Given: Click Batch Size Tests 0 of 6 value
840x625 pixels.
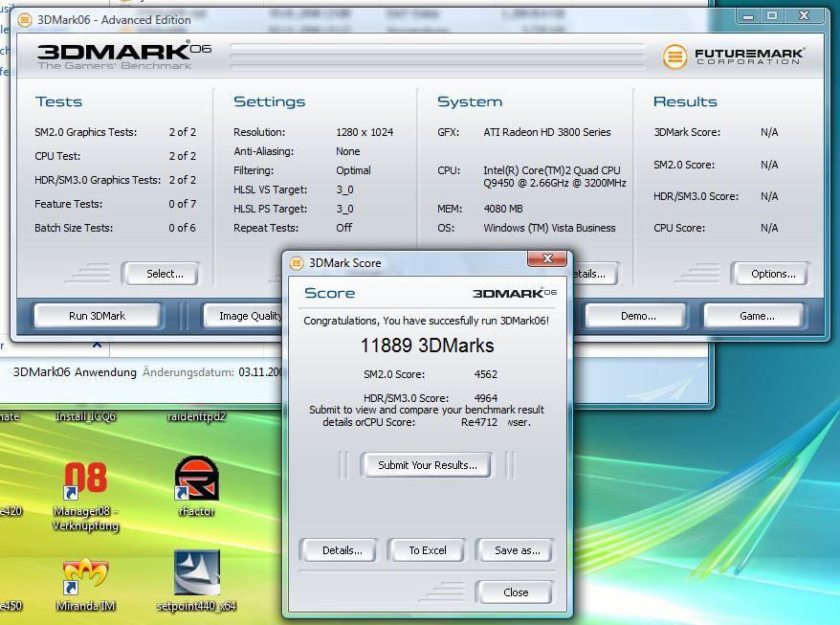Looking at the screenshot, I should tap(182, 228).
